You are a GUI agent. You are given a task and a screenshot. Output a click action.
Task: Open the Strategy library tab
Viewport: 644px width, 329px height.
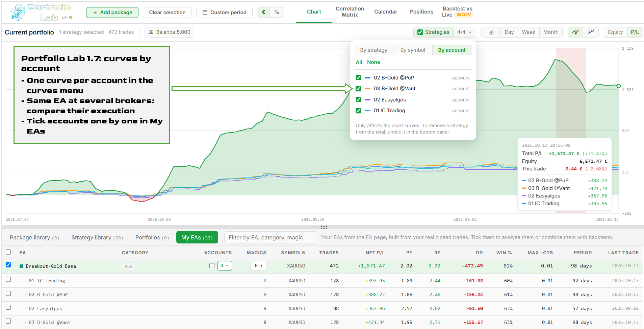click(97, 237)
